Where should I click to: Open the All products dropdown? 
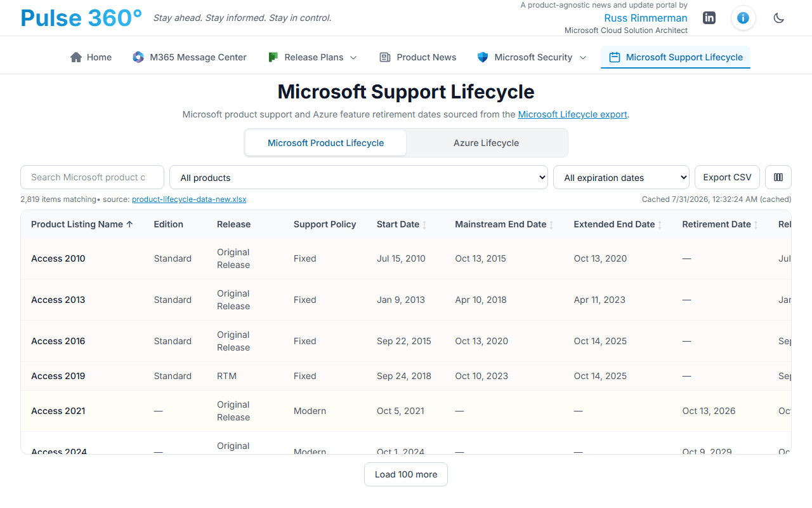click(358, 177)
